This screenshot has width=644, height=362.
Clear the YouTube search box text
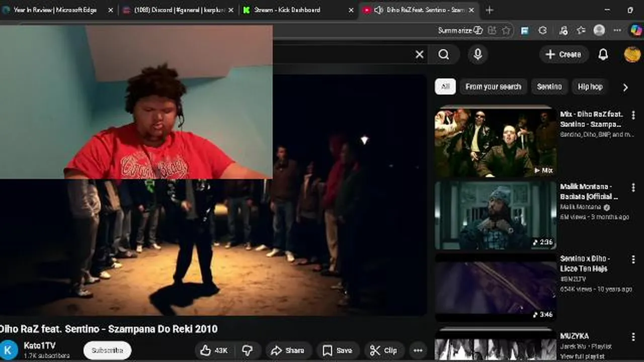tap(419, 54)
